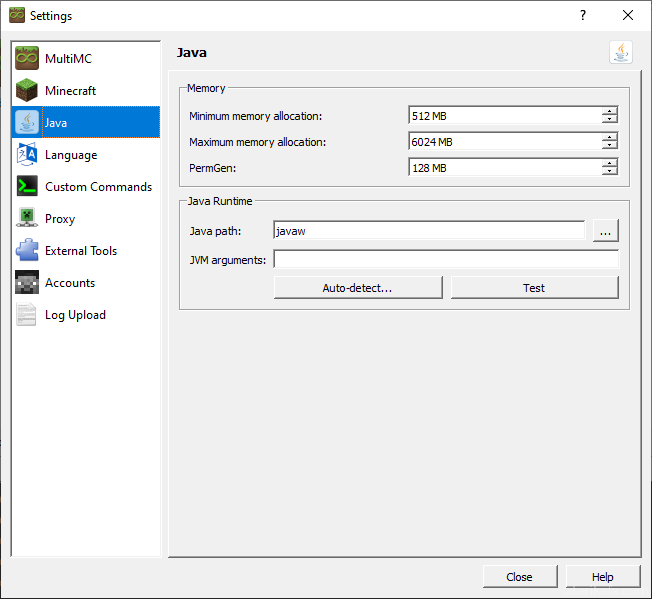Click the Proxy creeper monitor icon

pos(27,218)
